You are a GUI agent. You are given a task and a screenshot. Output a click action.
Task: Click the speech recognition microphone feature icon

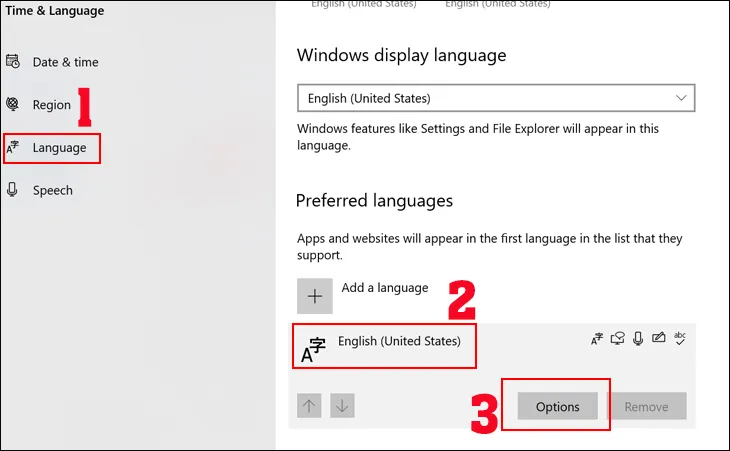click(637, 340)
